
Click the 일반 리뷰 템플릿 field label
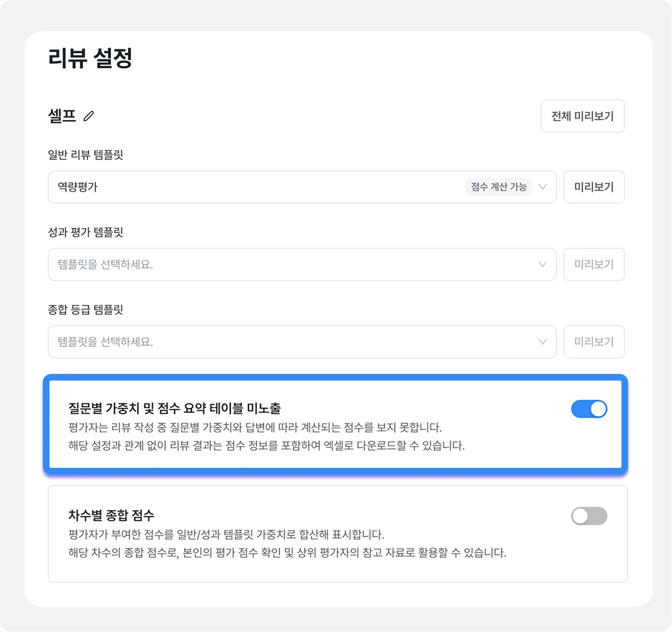click(86, 155)
